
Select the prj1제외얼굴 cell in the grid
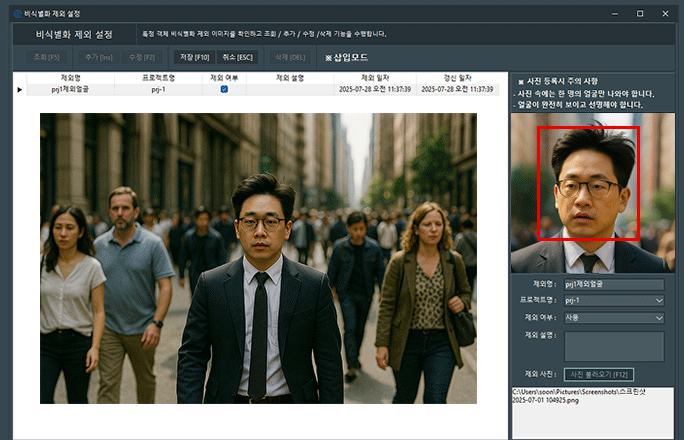[71, 89]
